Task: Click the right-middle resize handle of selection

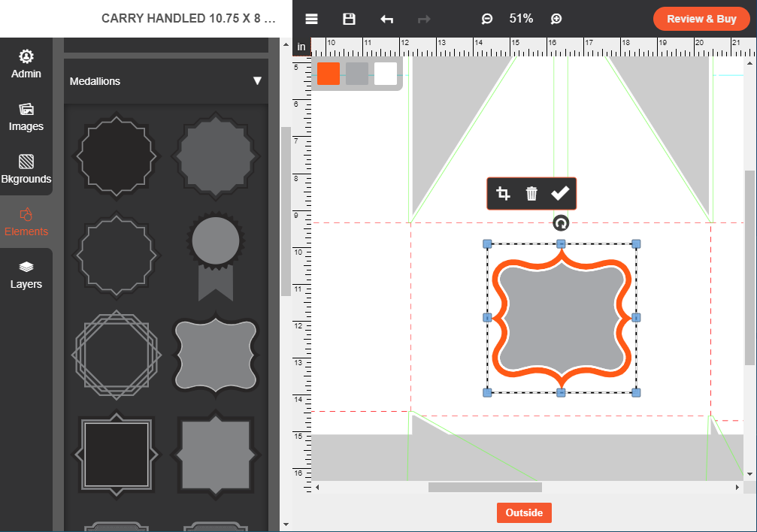Action: point(636,318)
